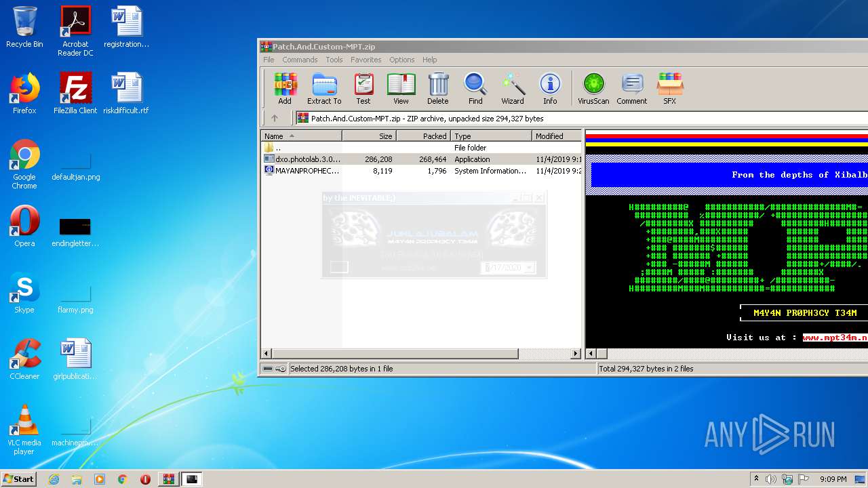868x488 pixels.
Task: Select the flarmy.png desktop file
Action: 75,297
